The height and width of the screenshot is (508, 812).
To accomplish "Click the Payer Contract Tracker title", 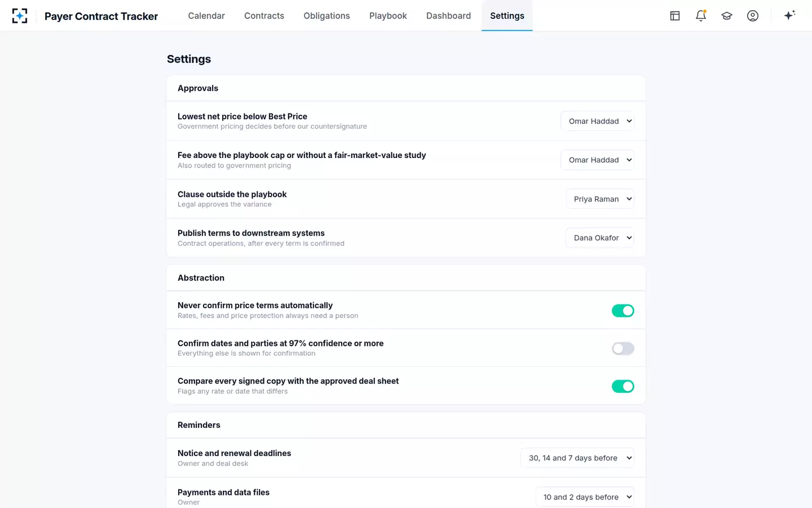I will click(x=101, y=16).
